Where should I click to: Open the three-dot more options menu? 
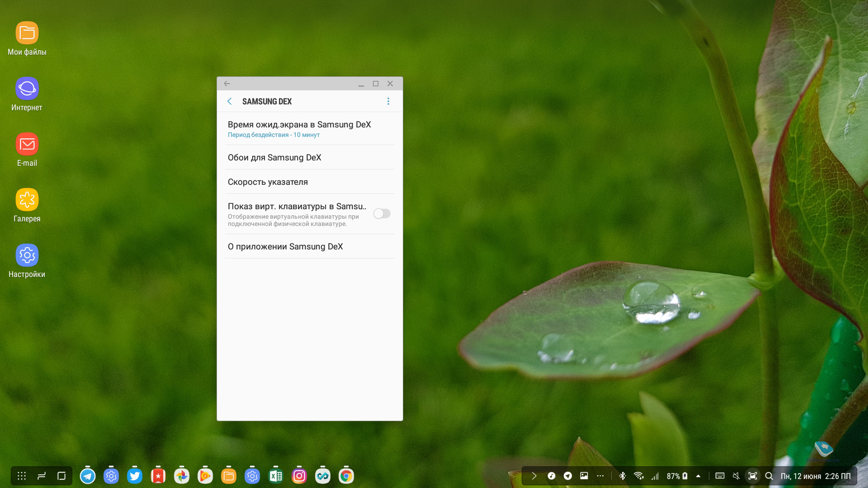pos(388,101)
